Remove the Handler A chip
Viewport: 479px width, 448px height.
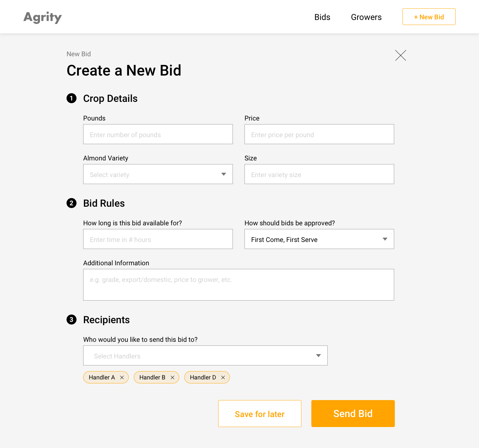tap(122, 377)
